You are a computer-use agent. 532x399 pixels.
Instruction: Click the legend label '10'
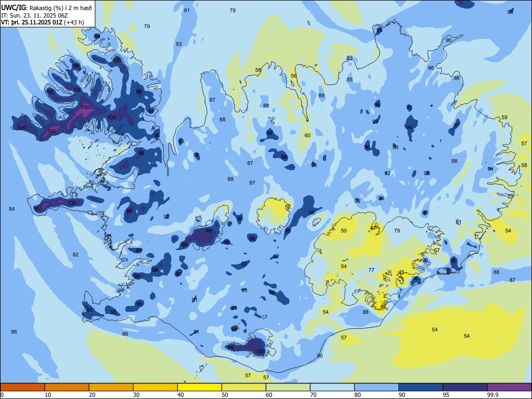[48, 395]
